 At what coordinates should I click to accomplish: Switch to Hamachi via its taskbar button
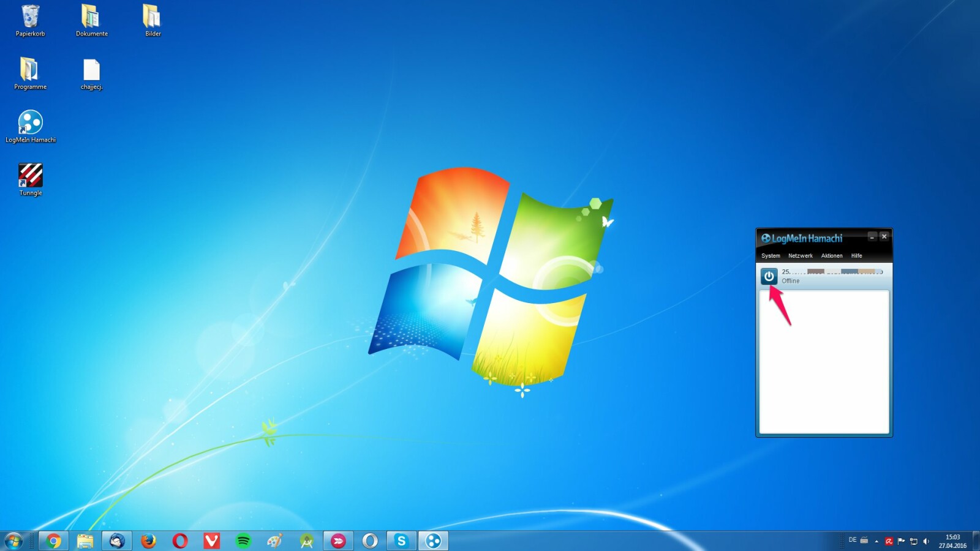(434, 541)
